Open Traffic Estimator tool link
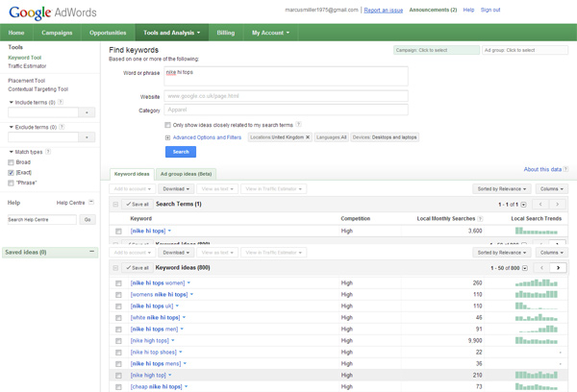Viewport: 577px width, 392px height. 27,66
